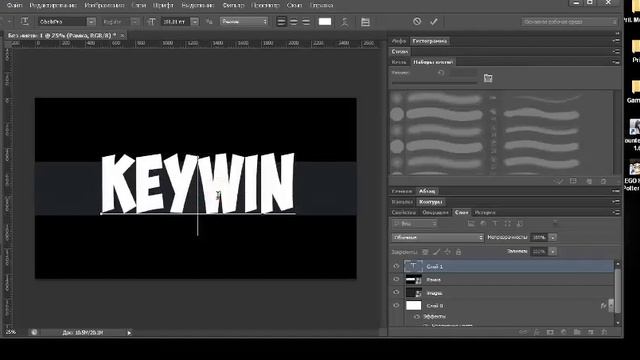Center the text alignment
Viewport: 640px width, 360px height.
[293, 21]
